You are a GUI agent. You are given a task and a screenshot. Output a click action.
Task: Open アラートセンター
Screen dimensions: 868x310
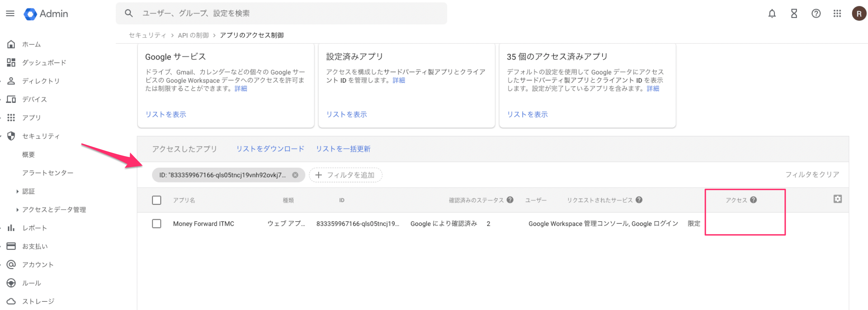pyautogui.click(x=47, y=173)
